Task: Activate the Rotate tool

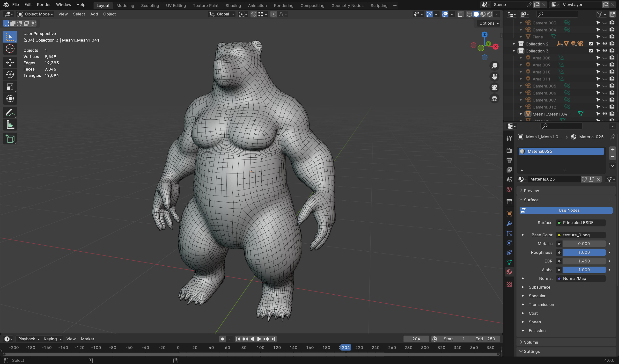Action: 10,74
